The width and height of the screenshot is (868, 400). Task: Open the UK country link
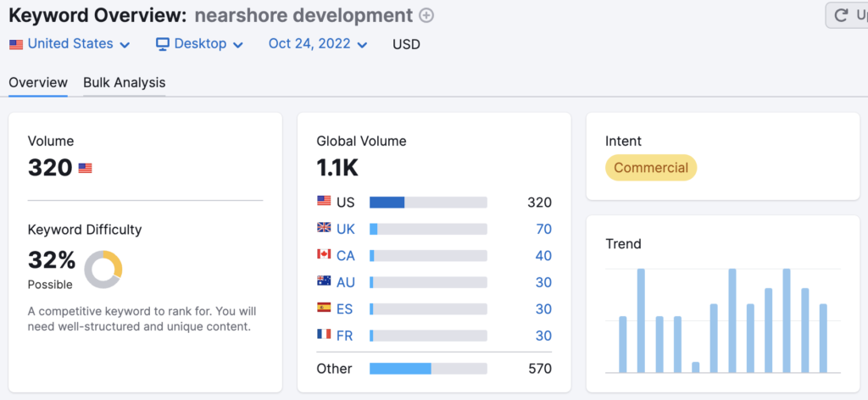[x=345, y=229]
